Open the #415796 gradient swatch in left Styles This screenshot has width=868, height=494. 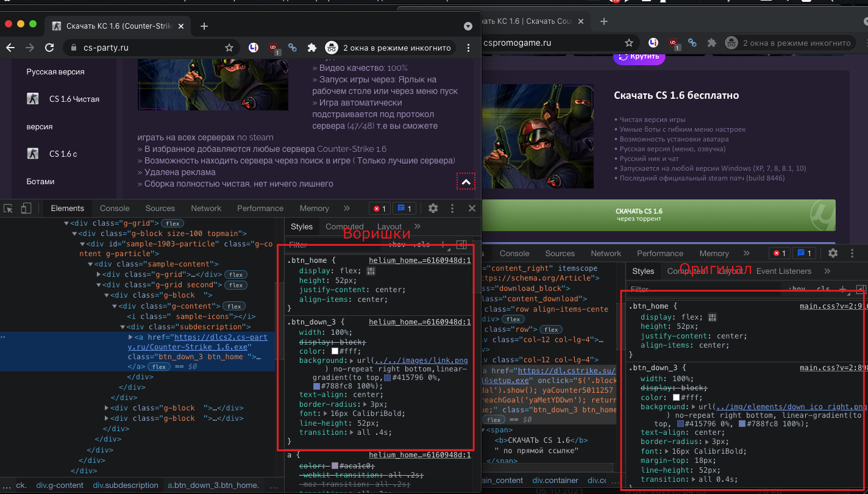[387, 378]
